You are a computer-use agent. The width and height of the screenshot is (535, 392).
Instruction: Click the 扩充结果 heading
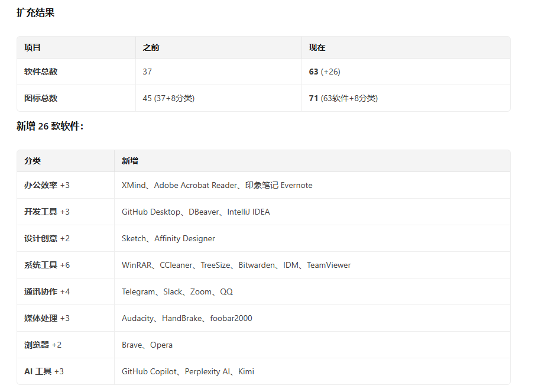point(35,13)
